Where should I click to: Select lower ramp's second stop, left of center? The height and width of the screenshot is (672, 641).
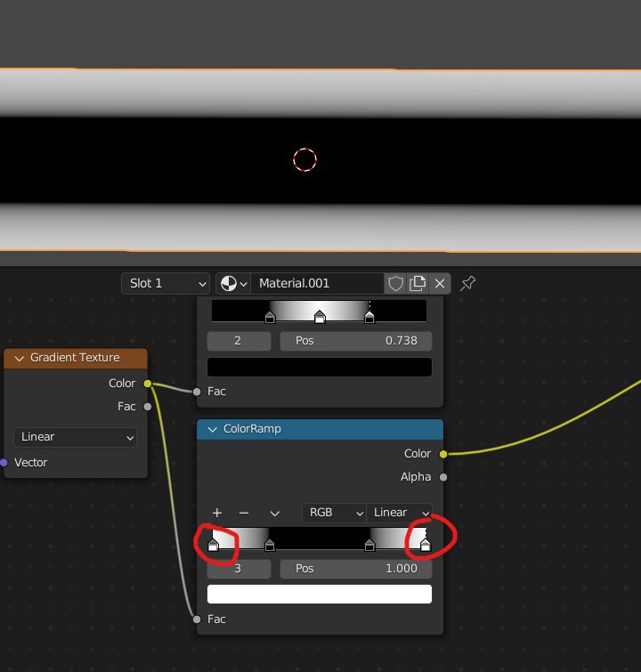coord(270,545)
